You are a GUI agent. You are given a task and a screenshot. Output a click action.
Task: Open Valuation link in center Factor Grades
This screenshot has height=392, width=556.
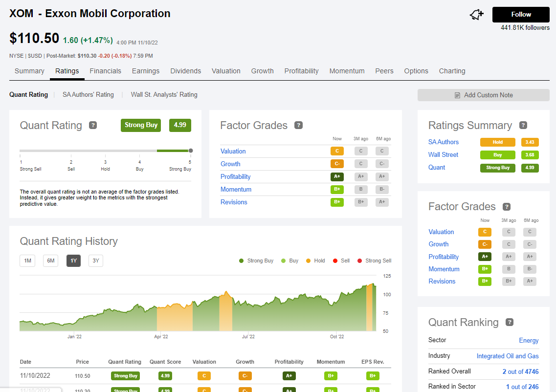tap(233, 152)
